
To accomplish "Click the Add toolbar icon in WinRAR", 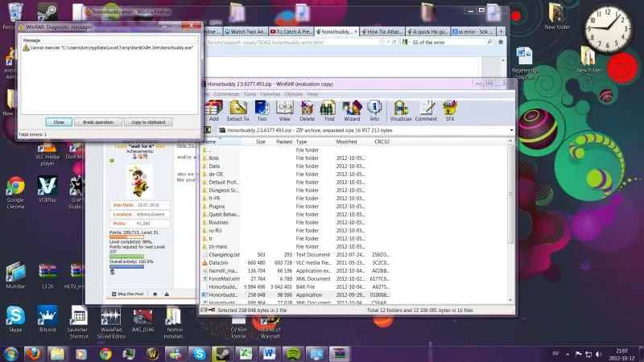I will click(213, 110).
